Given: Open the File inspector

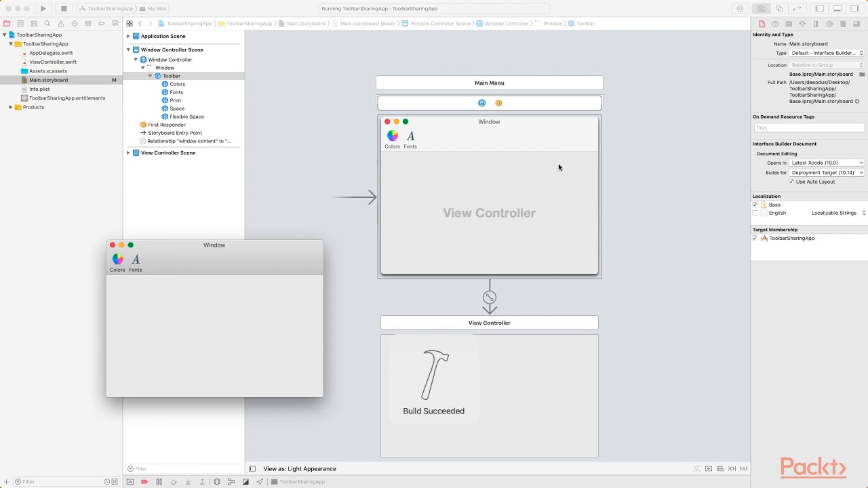Looking at the screenshot, I should pos(762,24).
